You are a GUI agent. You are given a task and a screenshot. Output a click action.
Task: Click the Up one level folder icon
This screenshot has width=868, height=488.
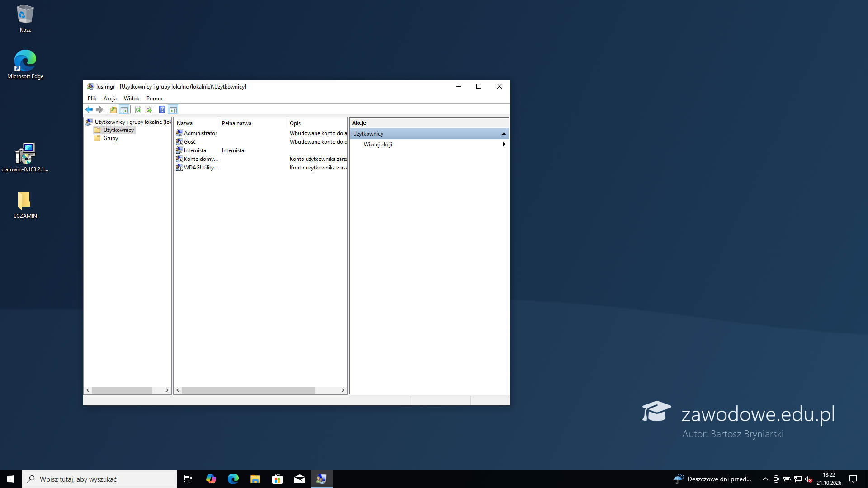pyautogui.click(x=113, y=109)
